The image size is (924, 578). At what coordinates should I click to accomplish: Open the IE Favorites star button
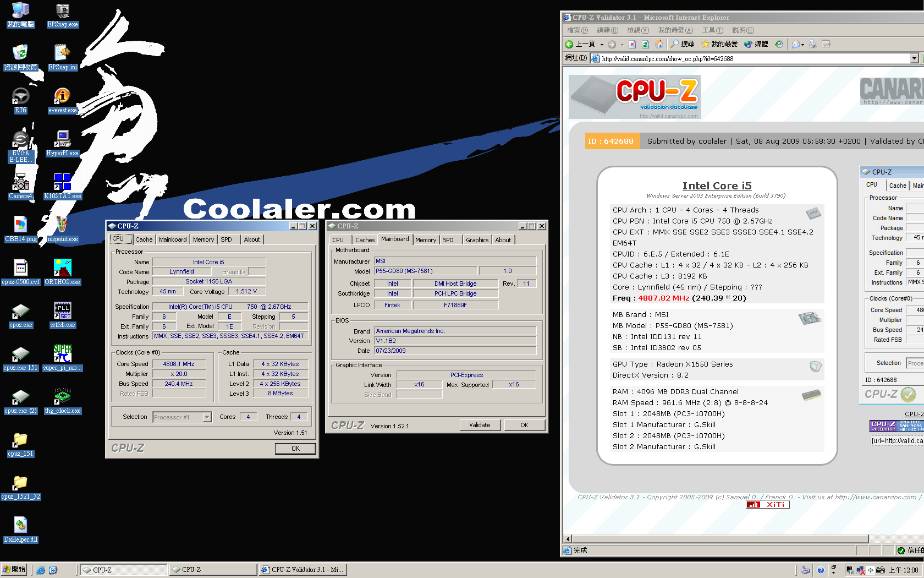(x=719, y=44)
